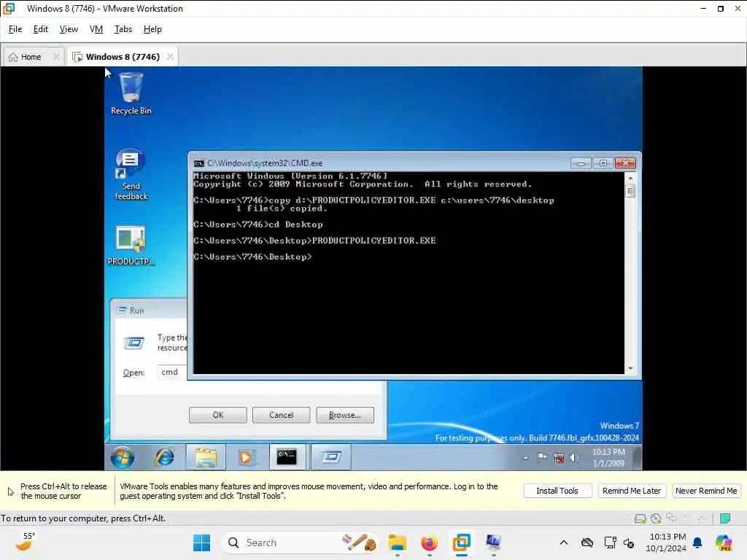
Task: Click Browse... in the Run dialog
Action: point(345,415)
